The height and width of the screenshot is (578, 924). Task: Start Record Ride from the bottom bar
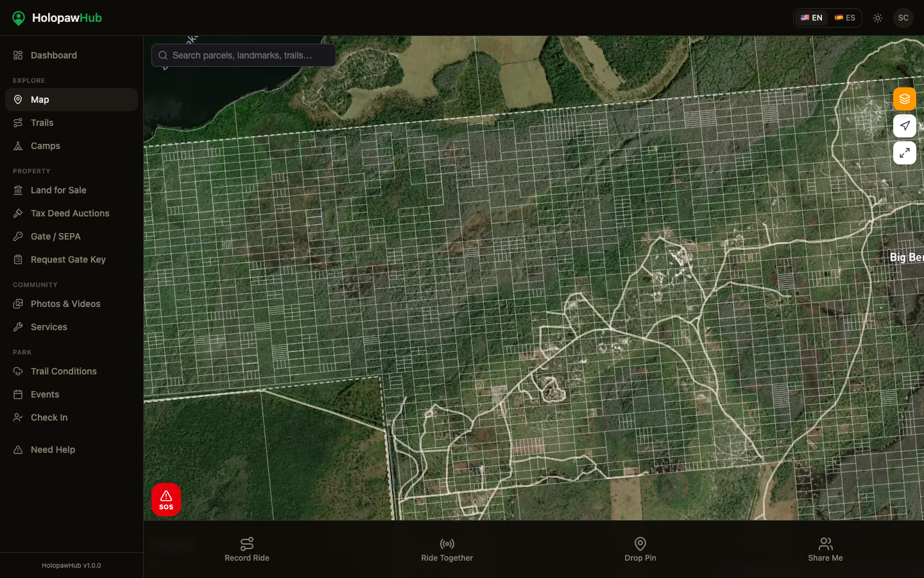(x=247, y=550)
